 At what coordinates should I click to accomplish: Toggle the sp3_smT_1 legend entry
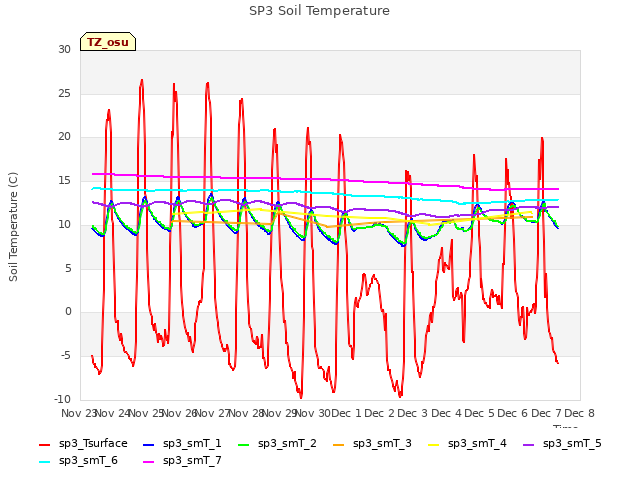coord(182,443)
